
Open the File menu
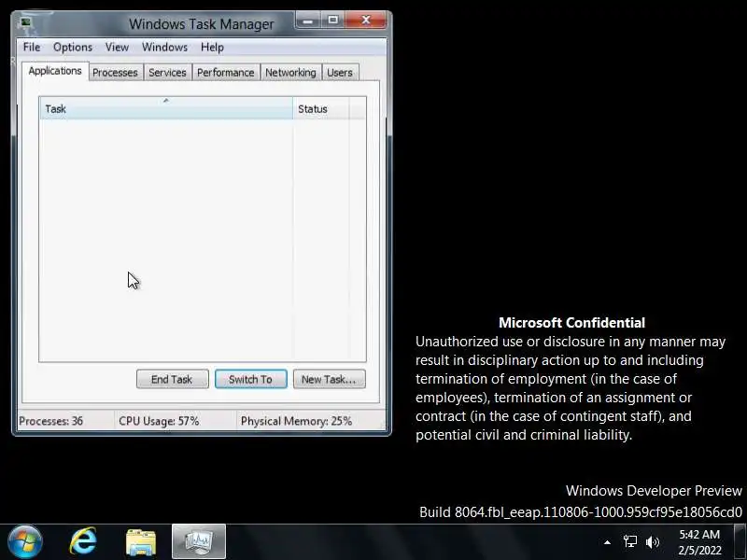(32, 48)
